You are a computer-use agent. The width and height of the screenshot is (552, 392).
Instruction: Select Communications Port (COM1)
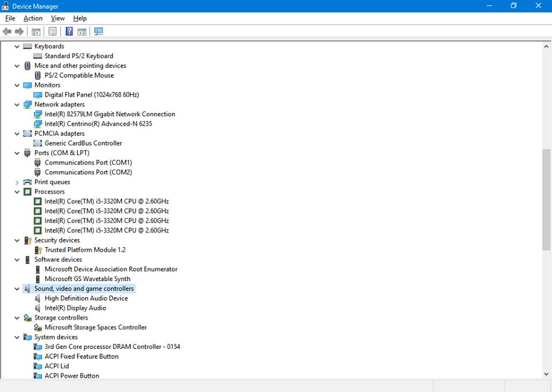click(89, 163)
